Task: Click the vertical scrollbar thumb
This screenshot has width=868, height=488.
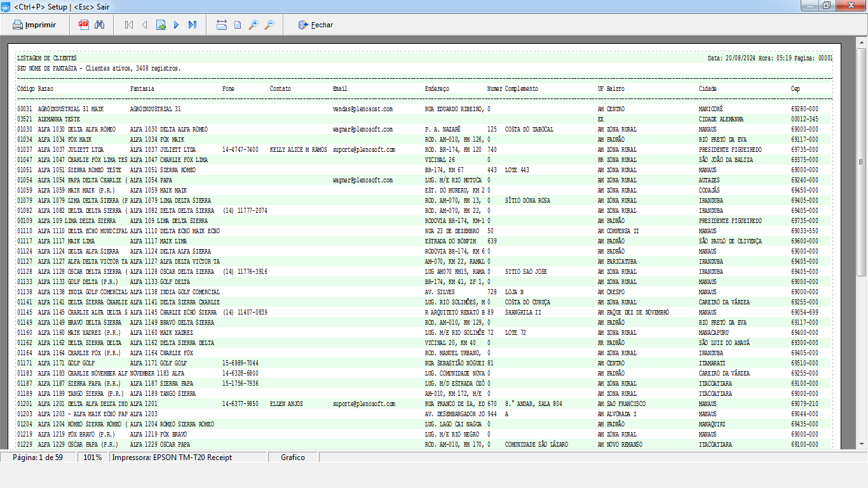Action: tap(862, 162)
